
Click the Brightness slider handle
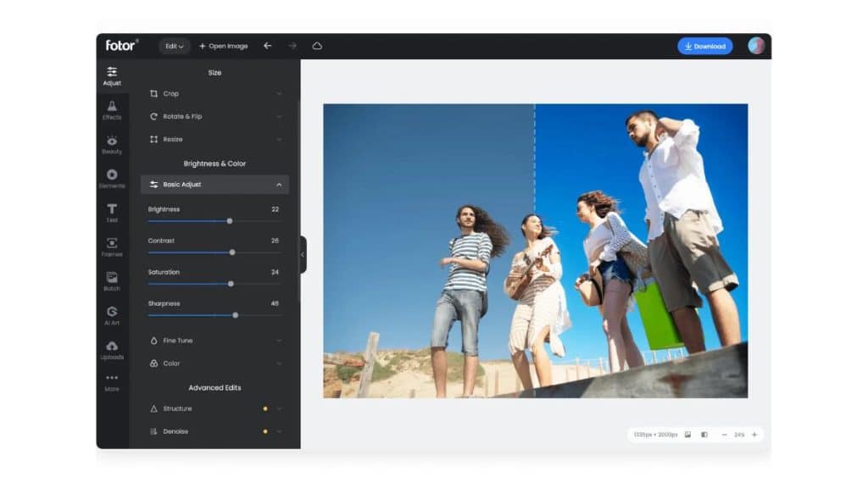pos(230,221)
